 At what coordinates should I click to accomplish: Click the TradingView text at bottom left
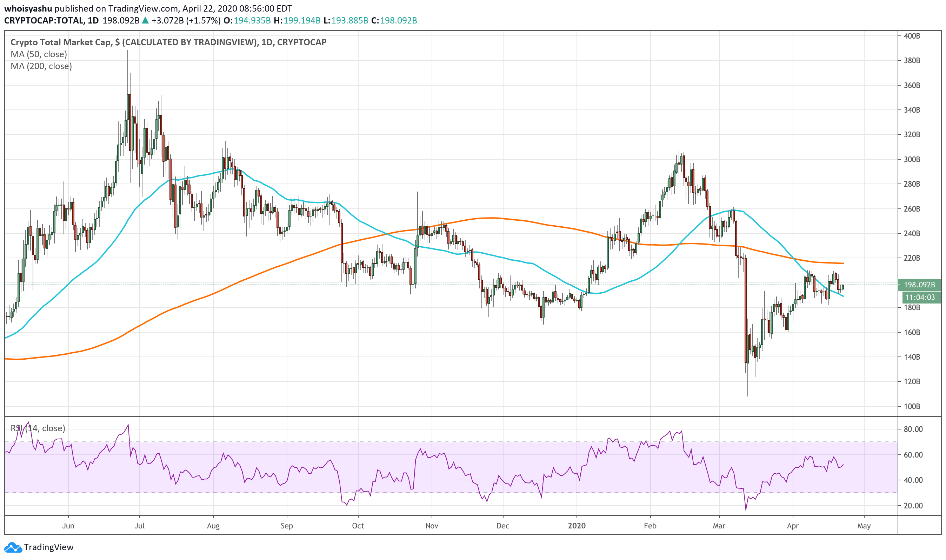48,547
